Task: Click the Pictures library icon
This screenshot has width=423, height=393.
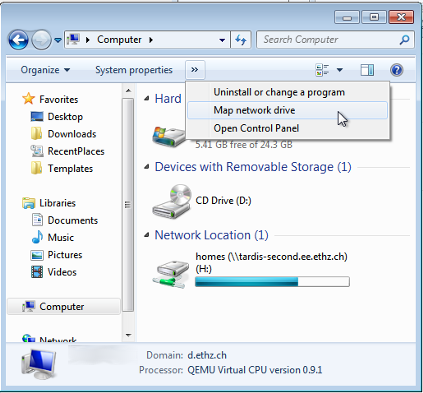Action: (x=37, y=255)
